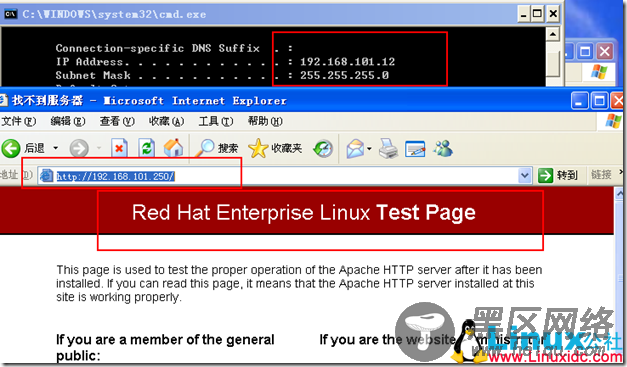Print the page with printer icon
This screenshot has height=367, width=627.
(388, 149)
